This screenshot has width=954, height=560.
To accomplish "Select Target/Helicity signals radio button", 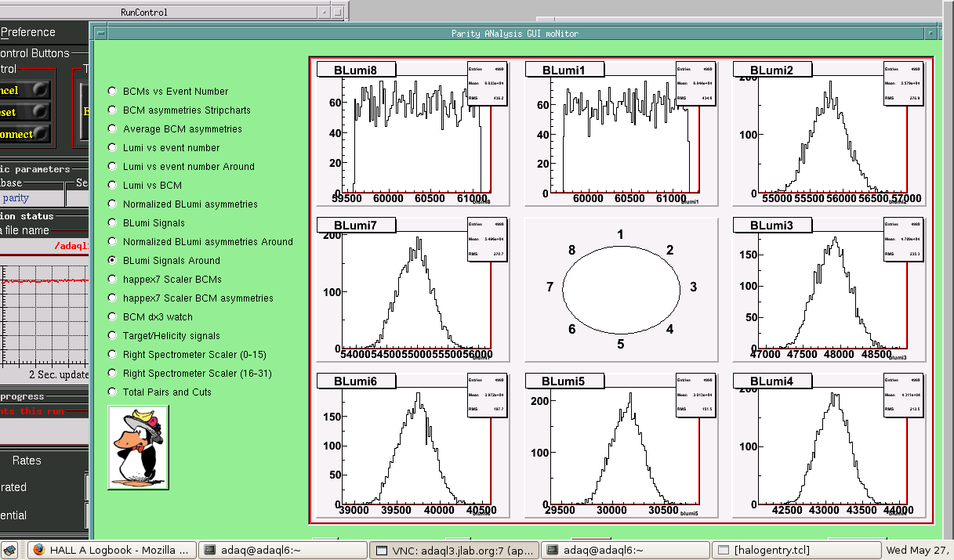I will coord(113,336).
